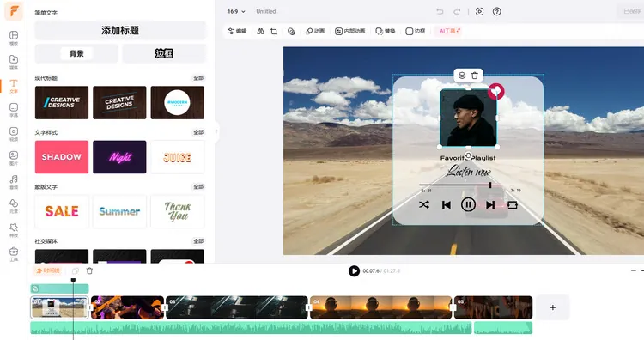Viewport: 644px width, 340px height.
Task: Play the timeline preview
Action: 354,271
